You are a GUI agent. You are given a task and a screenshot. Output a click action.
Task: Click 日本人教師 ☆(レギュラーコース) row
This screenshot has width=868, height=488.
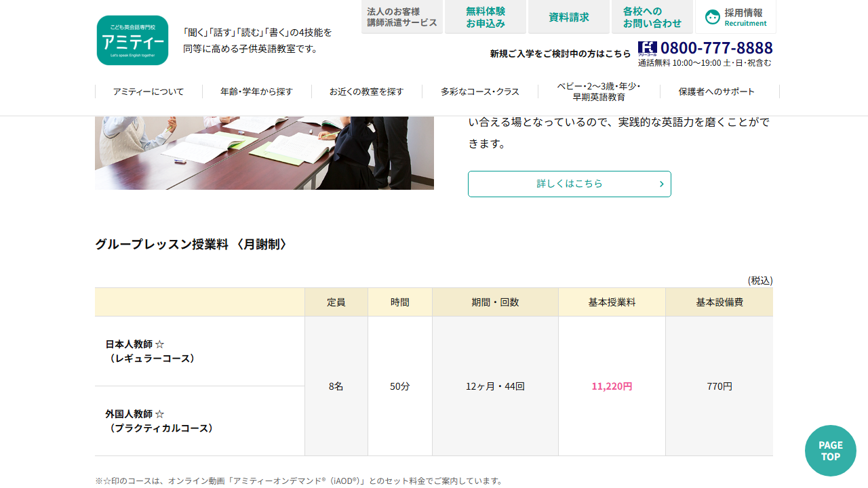point(200,351)
